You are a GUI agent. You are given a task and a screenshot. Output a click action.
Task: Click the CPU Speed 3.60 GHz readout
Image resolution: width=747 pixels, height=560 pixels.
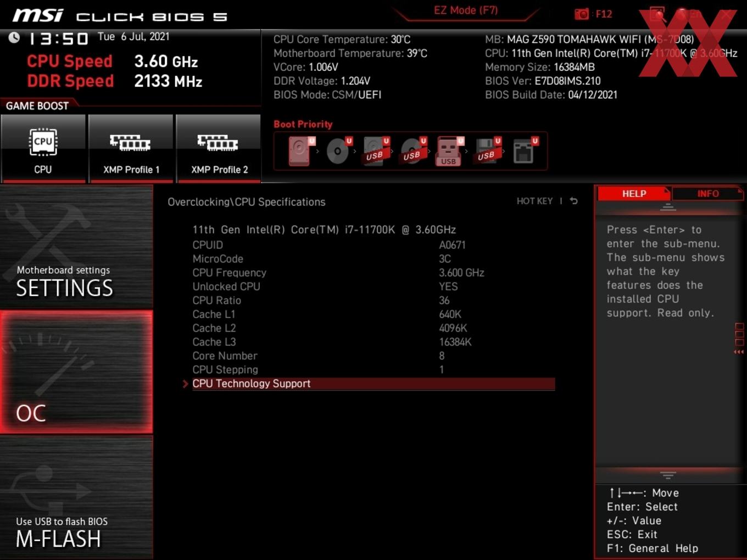(x=113, y=61)
